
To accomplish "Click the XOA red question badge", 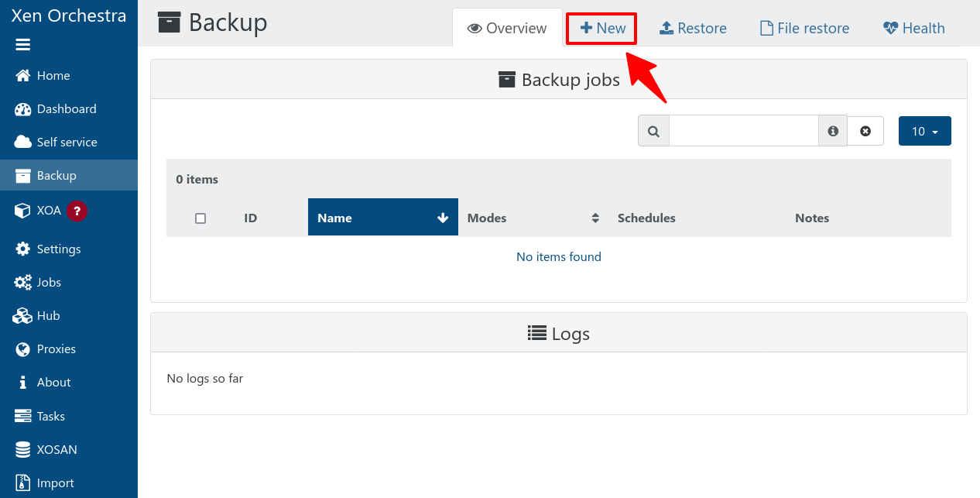I will point(76,211).
